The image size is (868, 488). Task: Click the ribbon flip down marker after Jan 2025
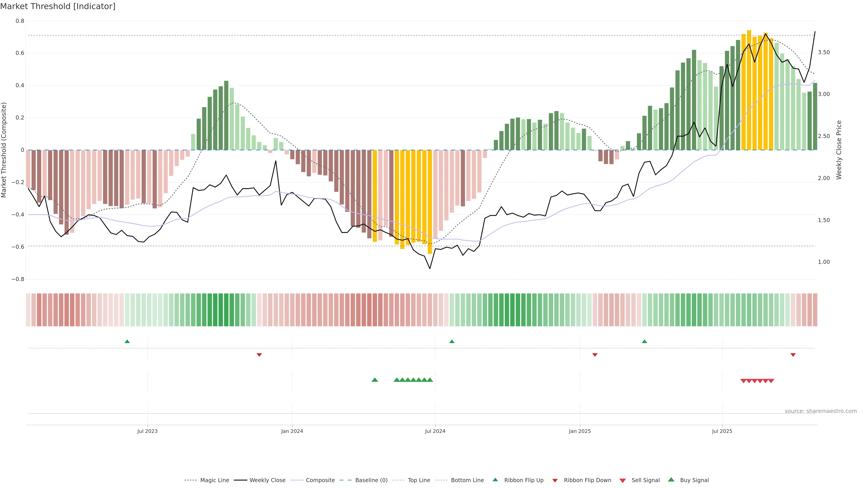[595, 355]
